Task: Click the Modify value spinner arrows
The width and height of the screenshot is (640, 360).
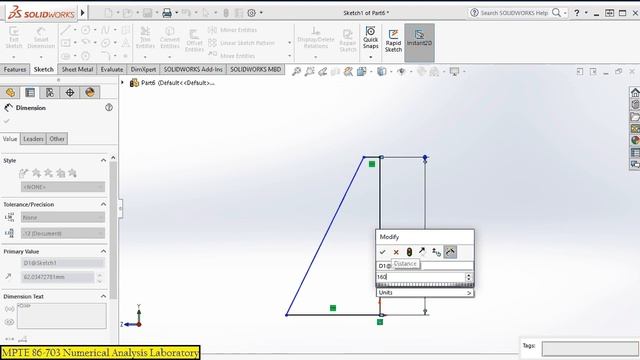Action: point(469,277)
